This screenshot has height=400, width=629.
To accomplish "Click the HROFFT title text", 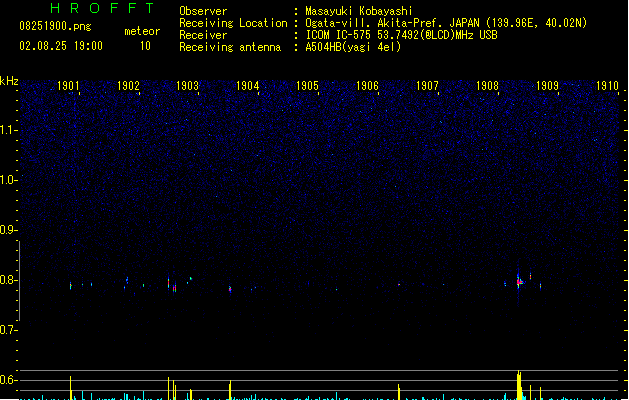I will click(x=103, y=8).
